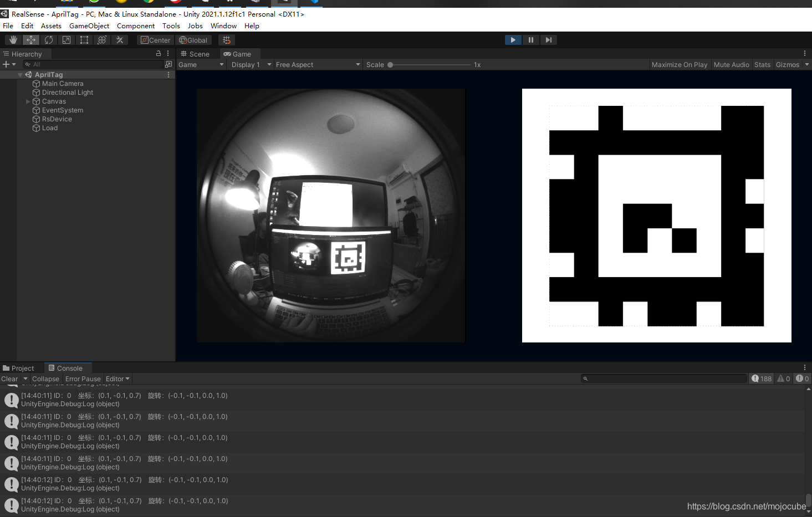This screenshot has height=517, width=812.
Task: Collapse the AprilTag scene root
Action: pyautogui.click(x=21, y=75)
